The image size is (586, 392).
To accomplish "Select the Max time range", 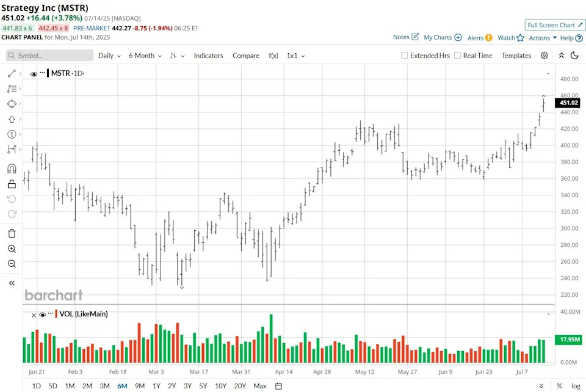I will click(x=260, y=386).
